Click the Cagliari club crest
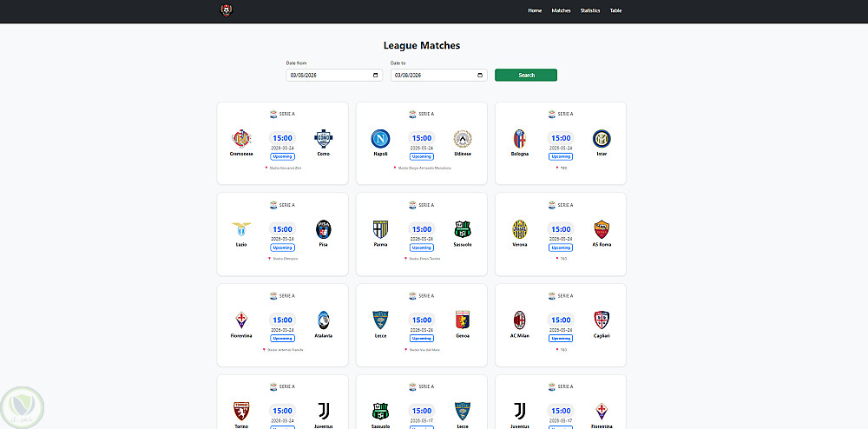This screenshot has height=429, width=868. tap(602, 320)
